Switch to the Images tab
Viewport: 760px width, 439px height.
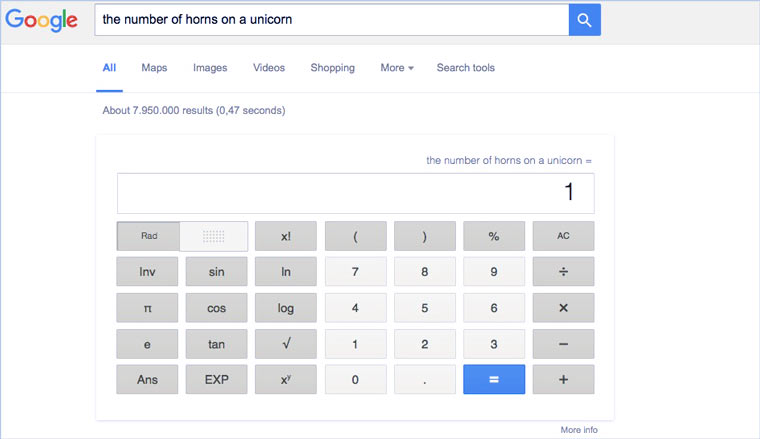[210, 68]
